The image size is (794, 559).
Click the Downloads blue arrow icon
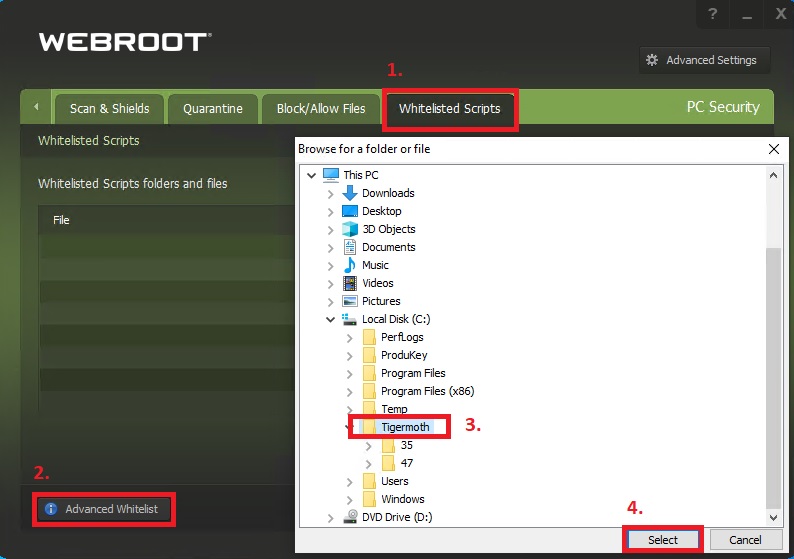[350, 193]
